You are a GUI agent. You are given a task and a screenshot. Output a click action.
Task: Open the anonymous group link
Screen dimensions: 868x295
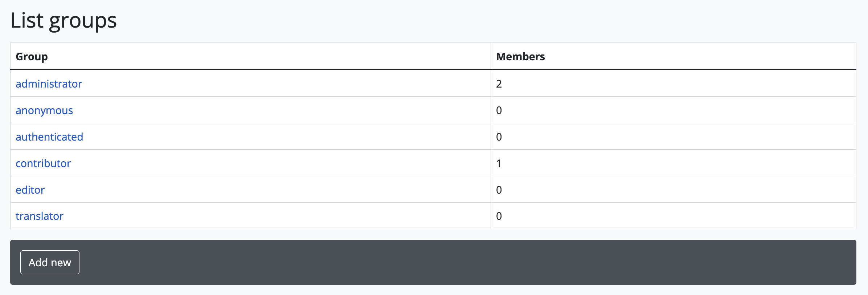click(x=44, y=110)
